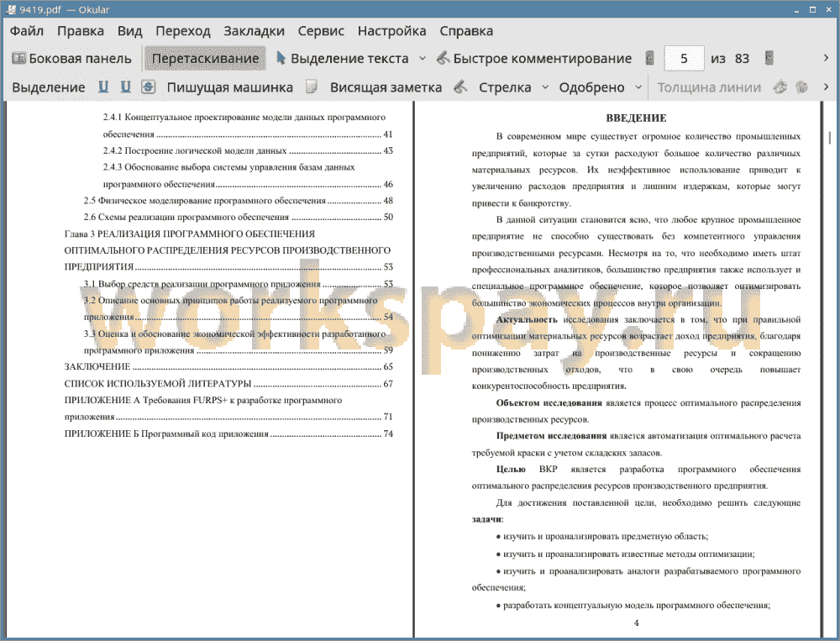Screen dimensions: 840x641
Task: Choose the Одобрено stamp annotation
Action: pyautogui.click(x=591, y=87)
